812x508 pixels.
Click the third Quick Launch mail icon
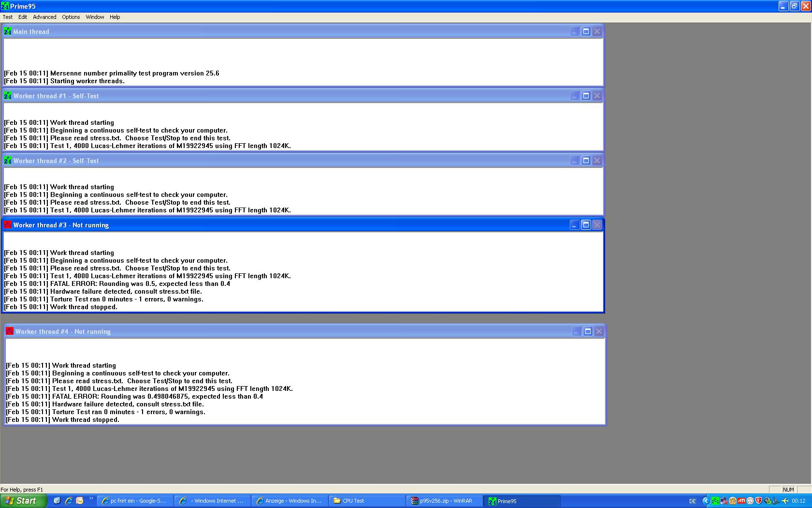pyautogui.click(x=80, y=501)
